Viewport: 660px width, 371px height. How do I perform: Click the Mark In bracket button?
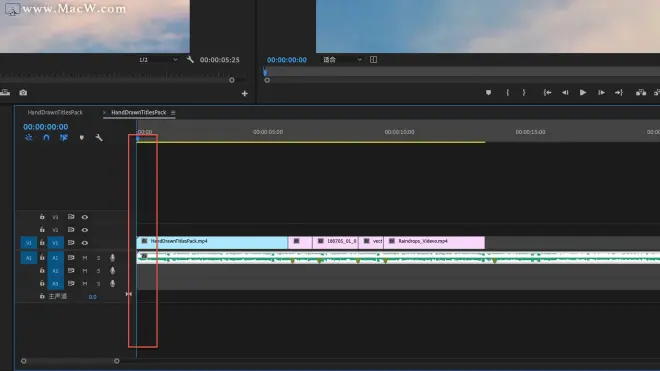[x=508, y=93]
